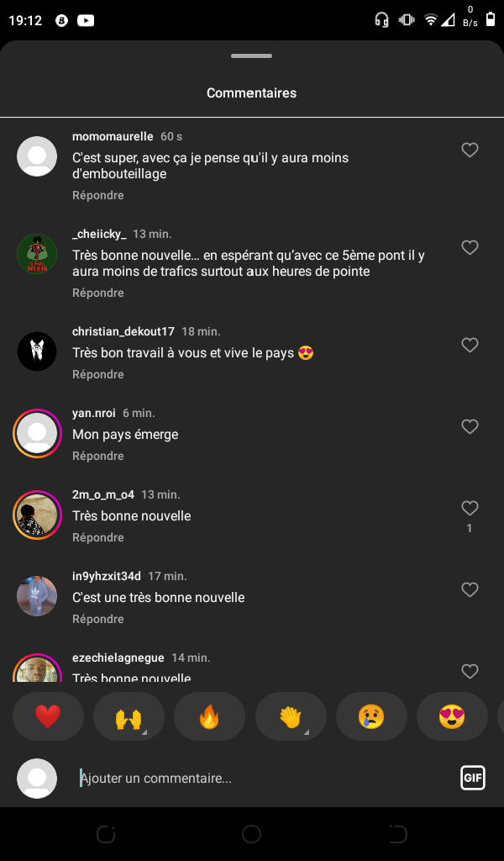This screenshot has height=861, width=504.
Task: Tap the raised hands emoji reaction
Action: pos(129,716)
